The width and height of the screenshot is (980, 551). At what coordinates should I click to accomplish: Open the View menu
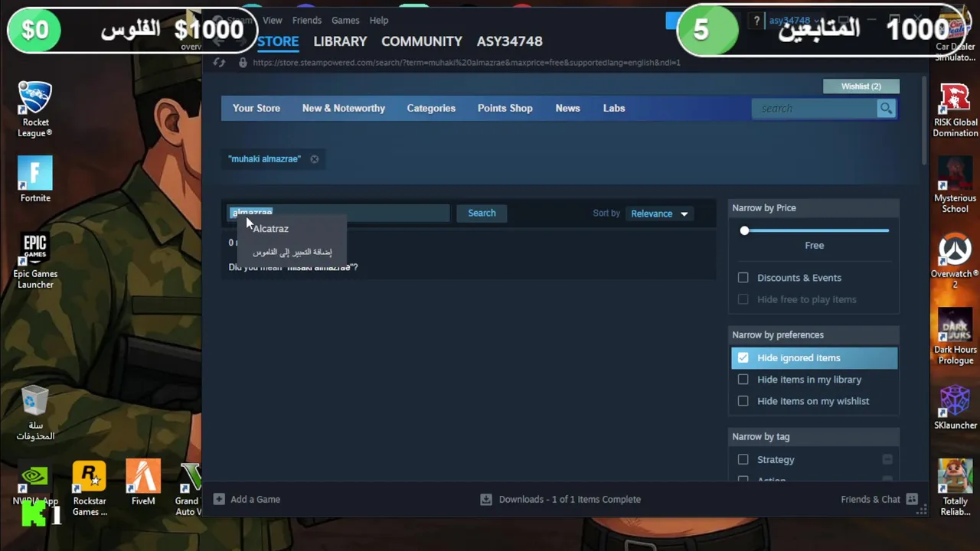tap(273, 21)
